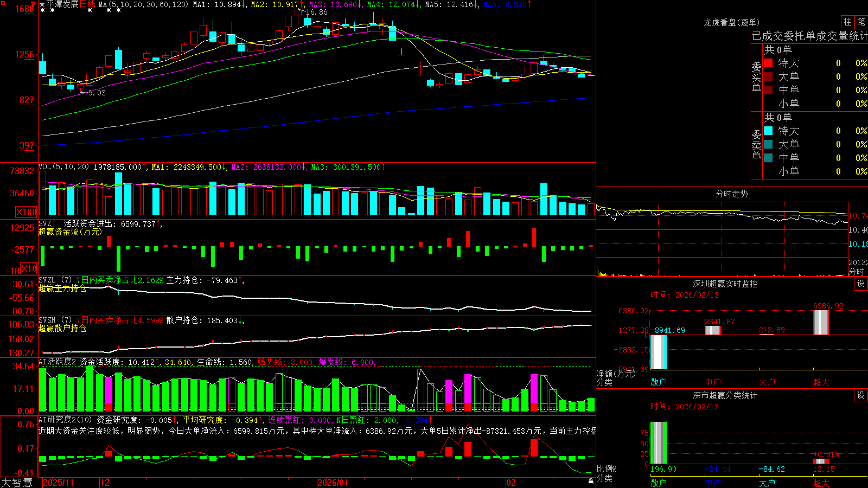868x488 pixels.
Task: Open 设 settings for 深圳超赢实时监控
Action: click(861, 284)
